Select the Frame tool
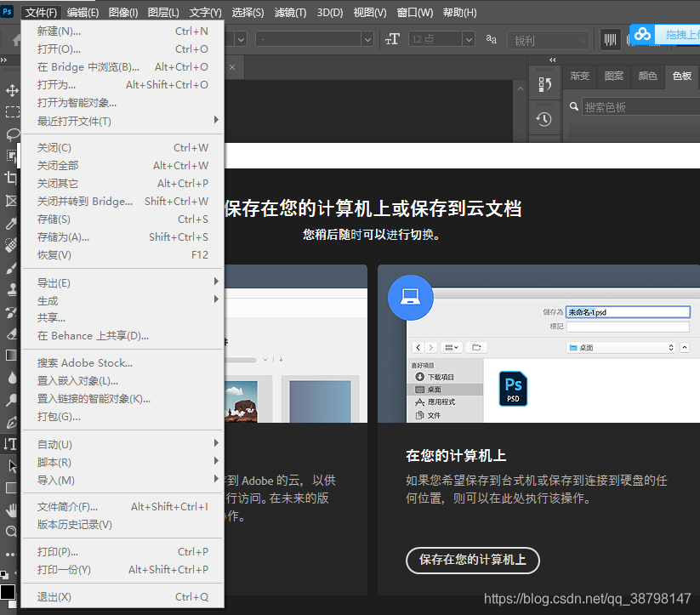 (11, 201)
